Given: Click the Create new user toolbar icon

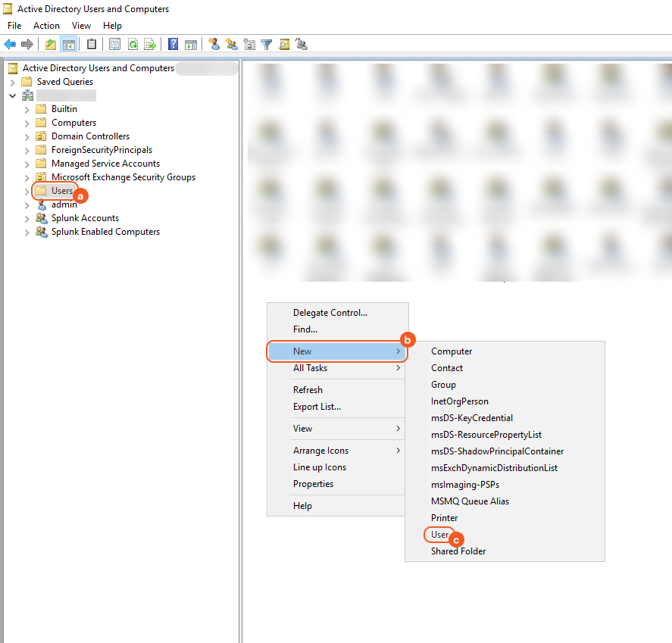Looking at the screenshot, I should click(x=214, y=45).
